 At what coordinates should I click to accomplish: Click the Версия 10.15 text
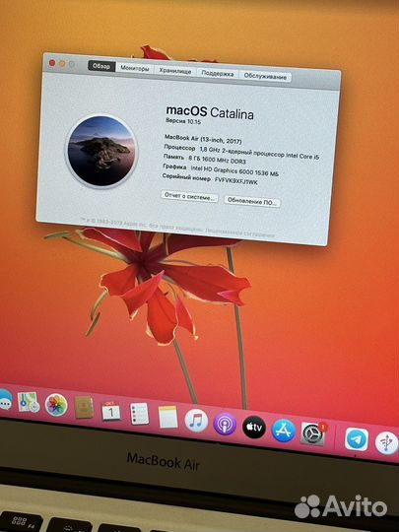click(x=183, y=121)
